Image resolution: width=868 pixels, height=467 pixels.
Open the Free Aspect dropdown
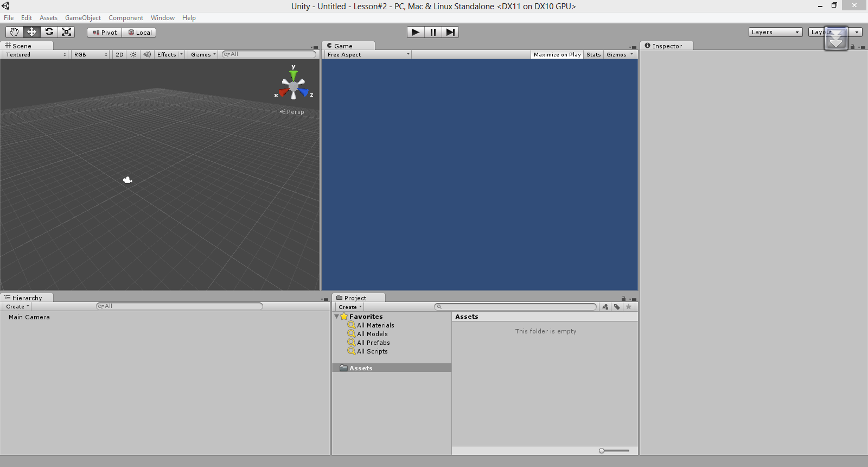368,54
